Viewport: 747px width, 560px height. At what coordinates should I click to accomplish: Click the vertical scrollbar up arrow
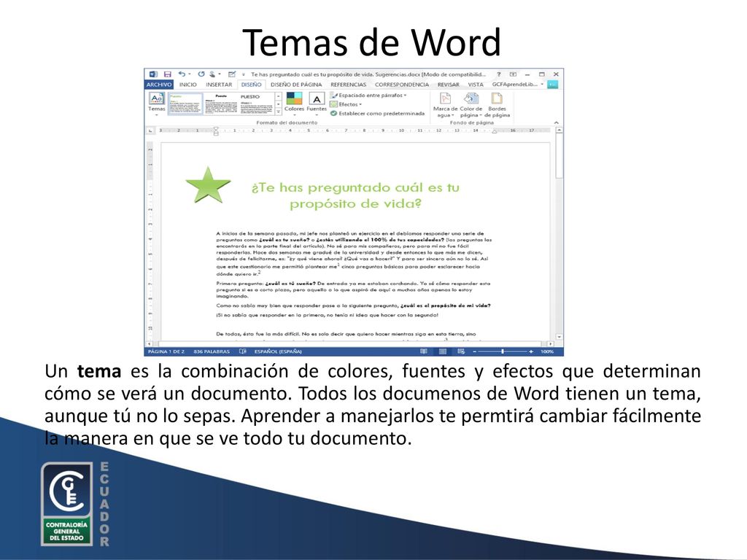tap(559, 130)
